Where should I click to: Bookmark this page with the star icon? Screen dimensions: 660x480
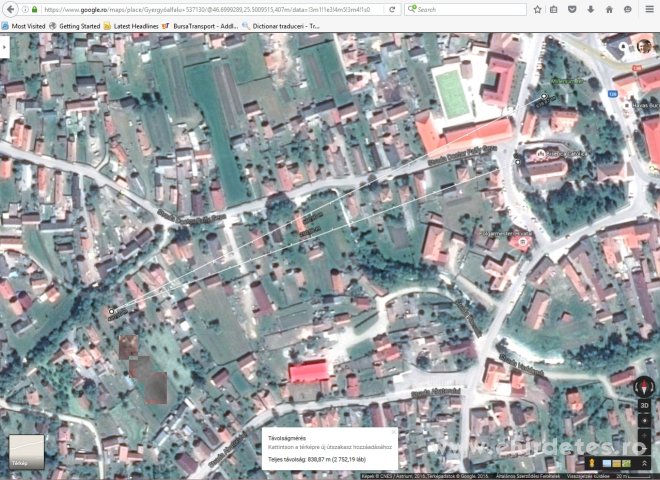(538, 9)
